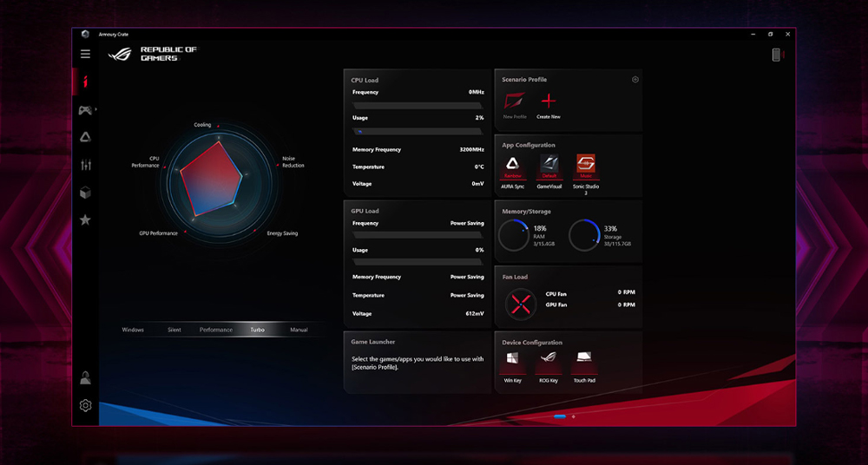Screen dimensions: 868x465
Task: Click the CPU Frequency bar
Action: tap(418, 106)
